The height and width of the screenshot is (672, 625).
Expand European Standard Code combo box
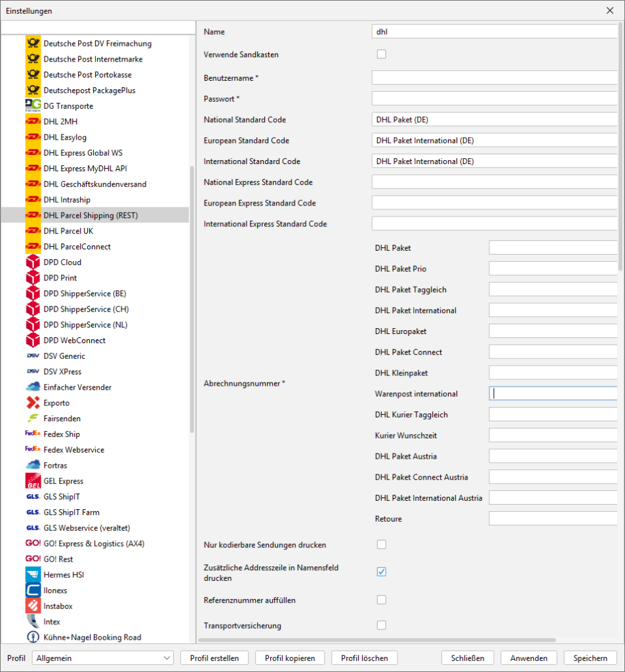coord(495,140)
